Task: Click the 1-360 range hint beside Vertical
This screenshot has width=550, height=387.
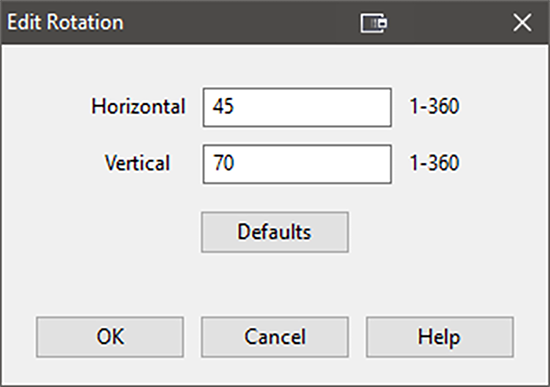Action: [434, 163]
